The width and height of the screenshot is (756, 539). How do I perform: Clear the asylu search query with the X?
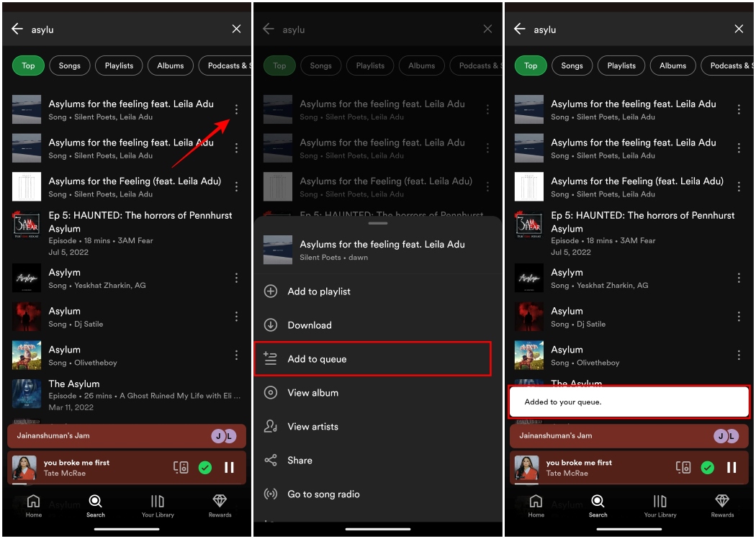tap(236, 29)
